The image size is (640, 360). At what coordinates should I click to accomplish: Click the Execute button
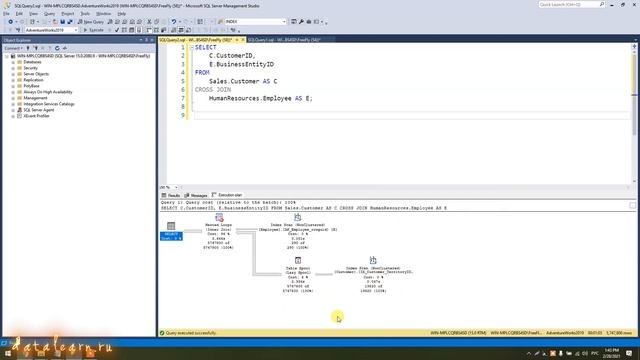tap(93, 30)
